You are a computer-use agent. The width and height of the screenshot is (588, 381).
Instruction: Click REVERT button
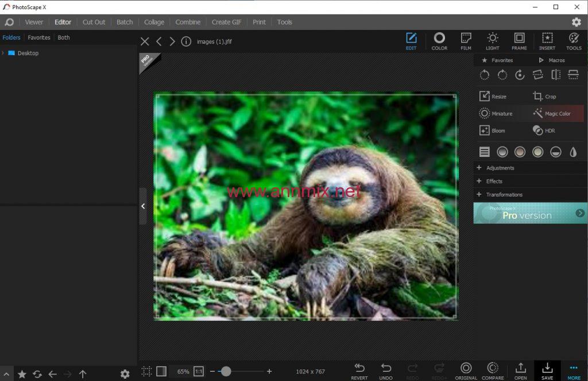coord(359,371)
